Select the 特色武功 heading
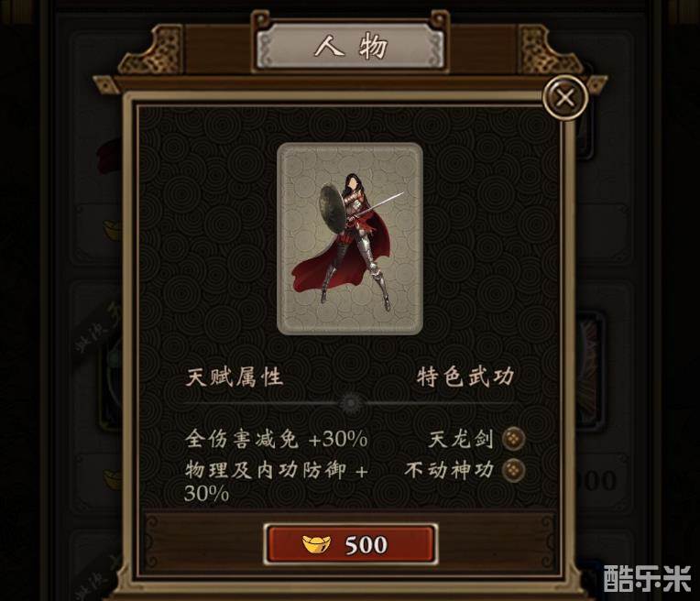 click(x=465, y=377)
